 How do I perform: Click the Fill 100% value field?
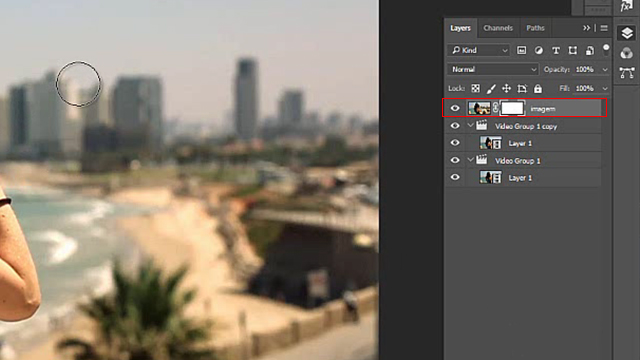tap(585, 89)
